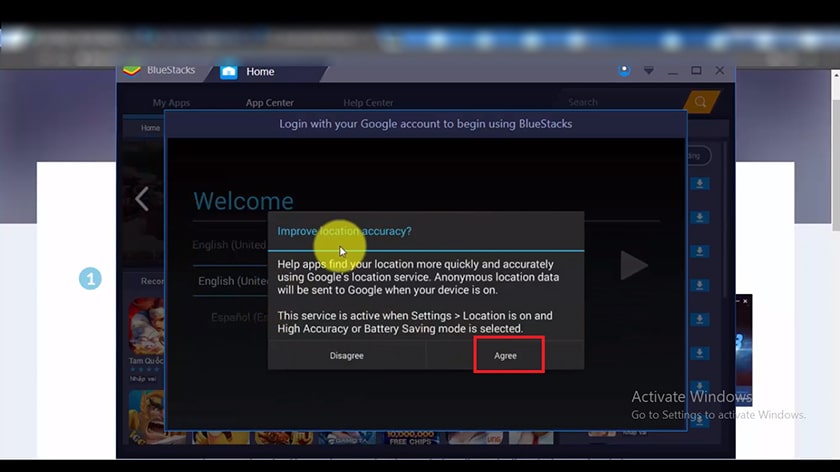Maximize the BlueStacks window
This screenshot has width=840, height=472.
pos(695,71)
